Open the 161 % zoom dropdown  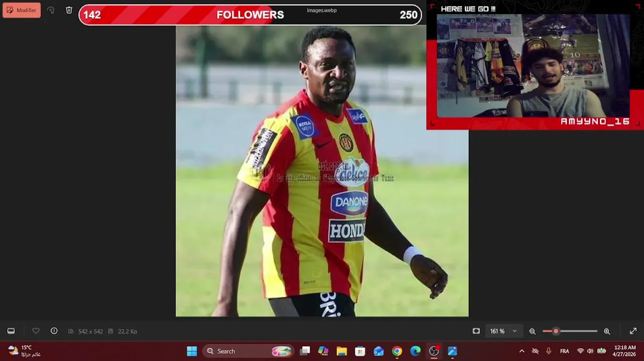503,331
